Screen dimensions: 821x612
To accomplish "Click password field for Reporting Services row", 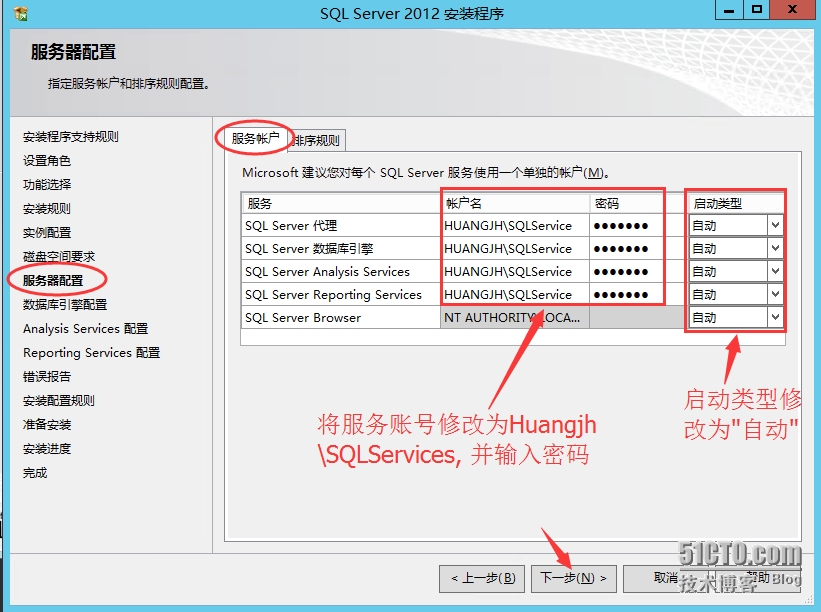I will coord(637,295).
